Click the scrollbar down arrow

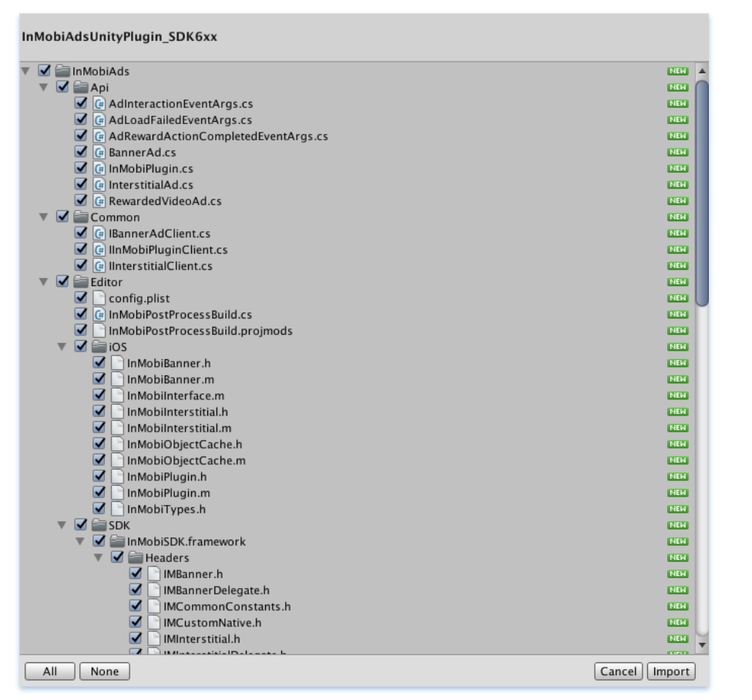[702, 645]
